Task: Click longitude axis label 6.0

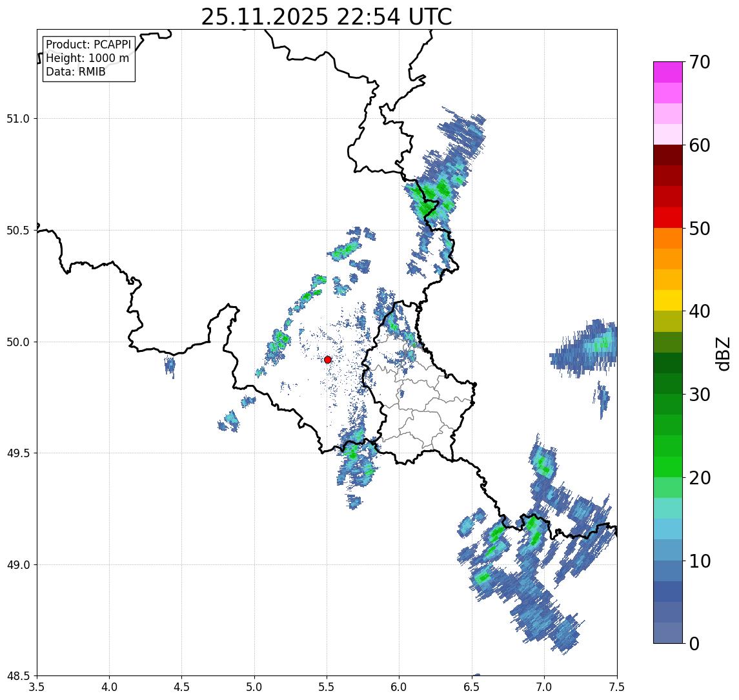Action: point(400,687)
